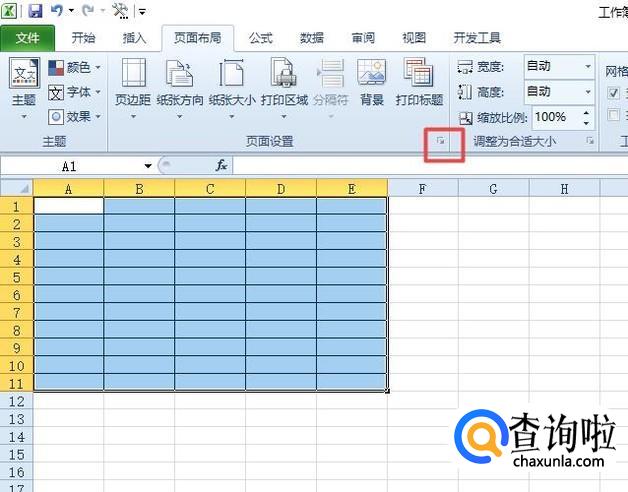Open the undo history dropdown arrow
Image resolution: width=628 pixels, height=492 pixels.
(x=71, y=11)
